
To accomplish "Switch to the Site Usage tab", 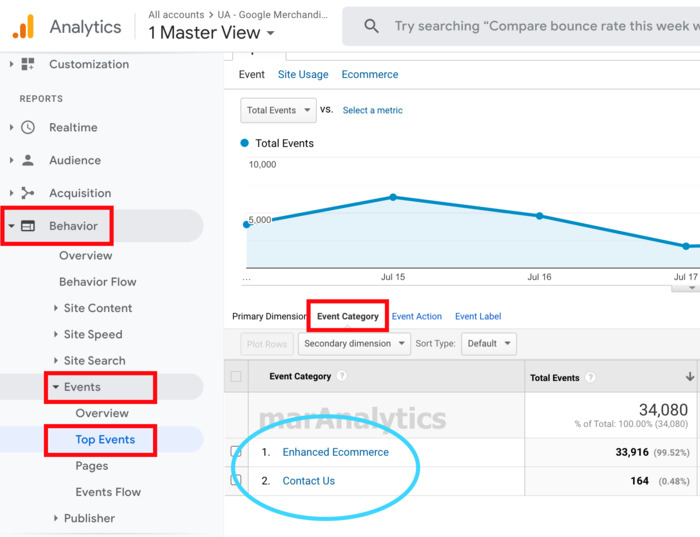I will coord(303,75).
